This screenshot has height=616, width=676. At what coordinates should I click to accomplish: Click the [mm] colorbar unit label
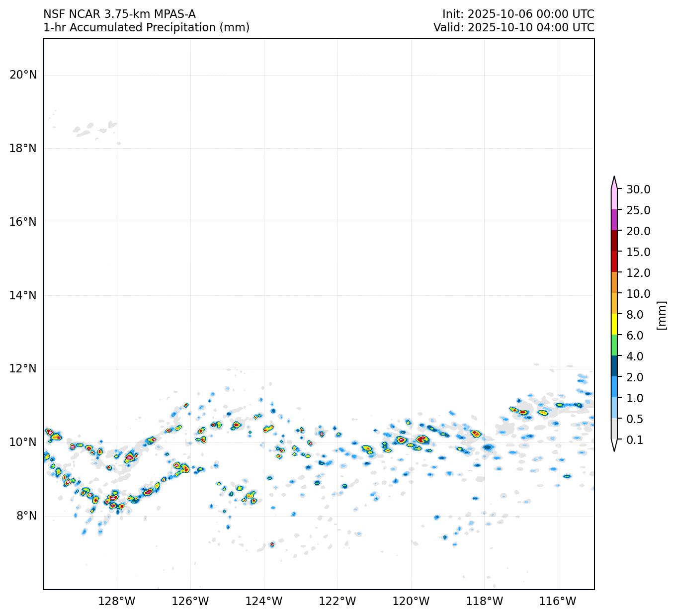[661, 315]
